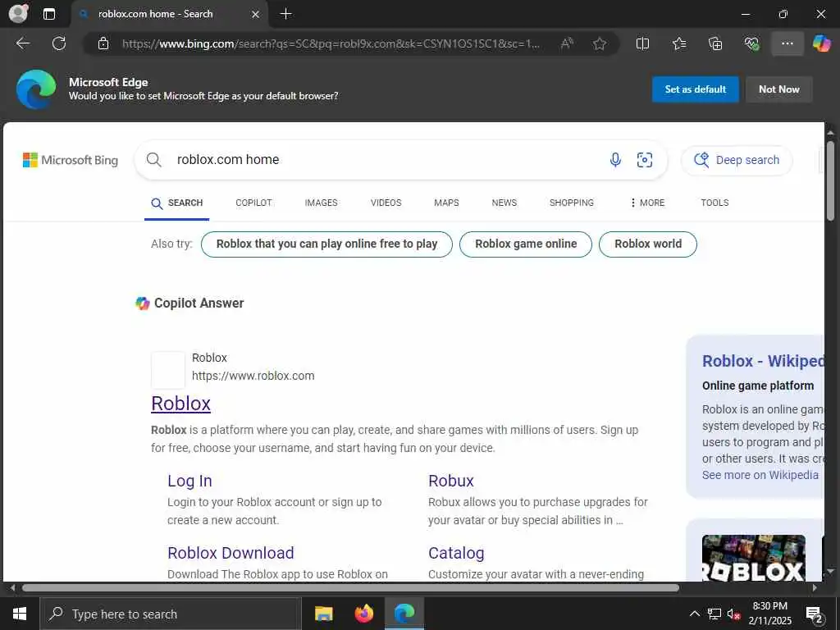Add this page to favorites star
Screen dimensions: 840x630
(600, 43)
